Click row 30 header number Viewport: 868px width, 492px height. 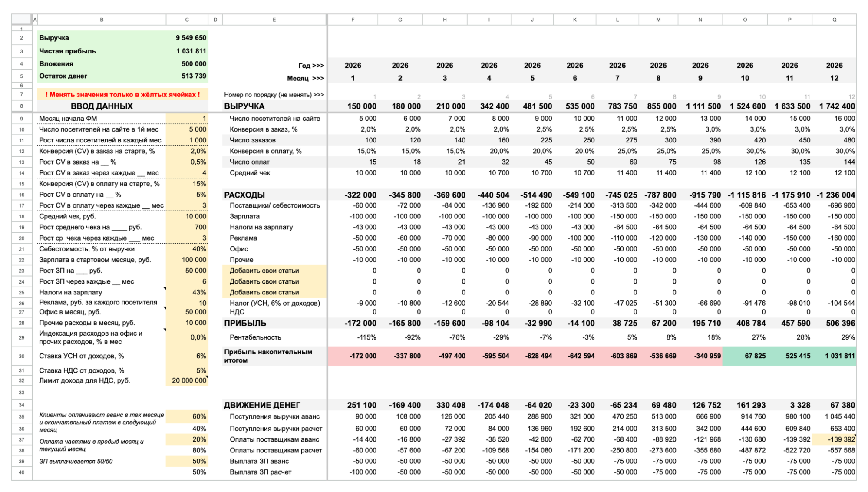click(x=21, y=356)
